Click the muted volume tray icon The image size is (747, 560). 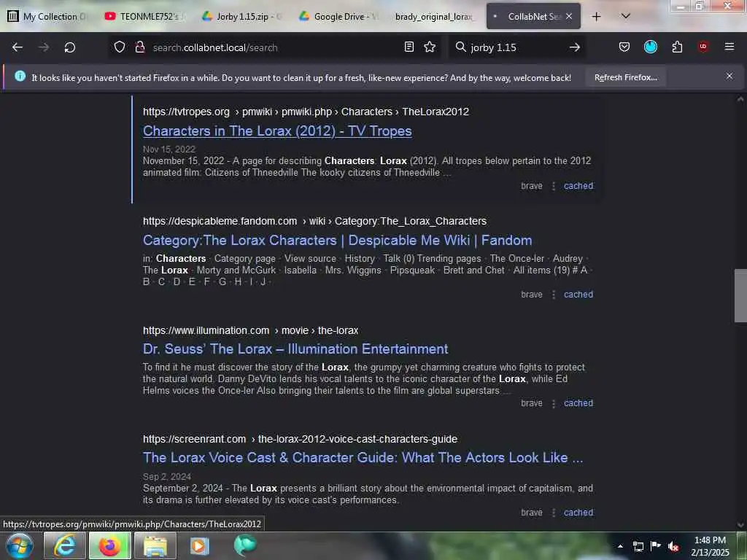click(x=673, y=546)
